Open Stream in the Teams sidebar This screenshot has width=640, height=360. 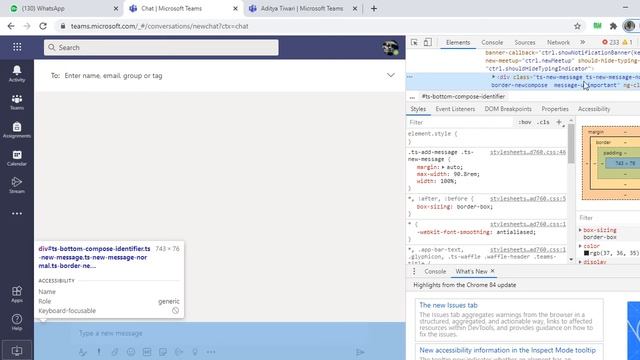coord(17,185)
